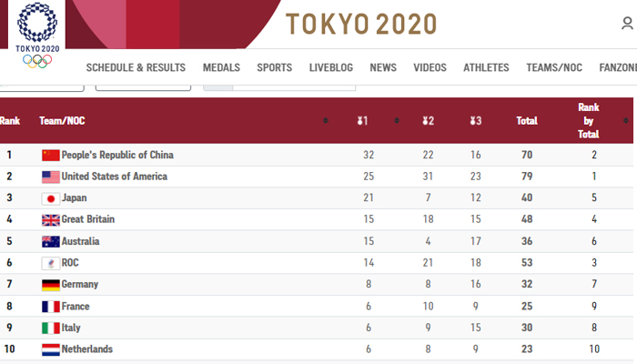Viewport: 637px width, 364px height.
Task: Click the Total column header
Action: [x=527, y=121]
